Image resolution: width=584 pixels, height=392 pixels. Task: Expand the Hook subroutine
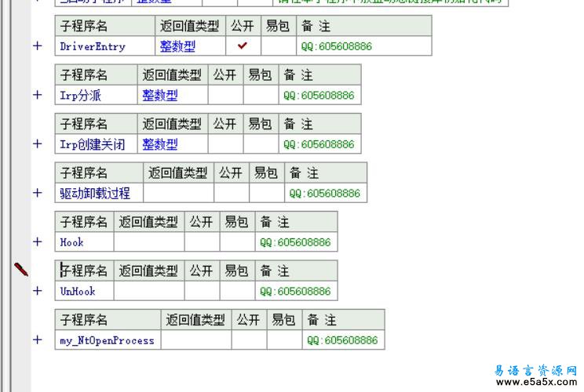(37, 241)
